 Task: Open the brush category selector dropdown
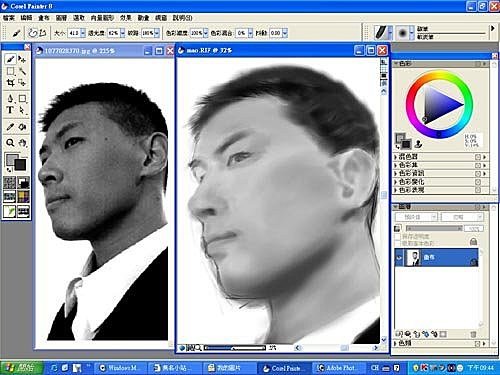[390, 33]
